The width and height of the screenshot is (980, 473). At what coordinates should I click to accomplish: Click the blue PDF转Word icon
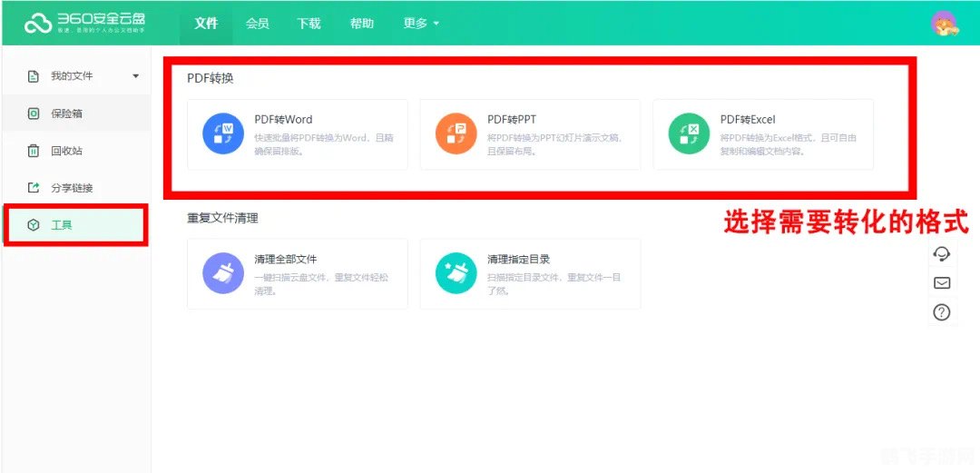223,133
